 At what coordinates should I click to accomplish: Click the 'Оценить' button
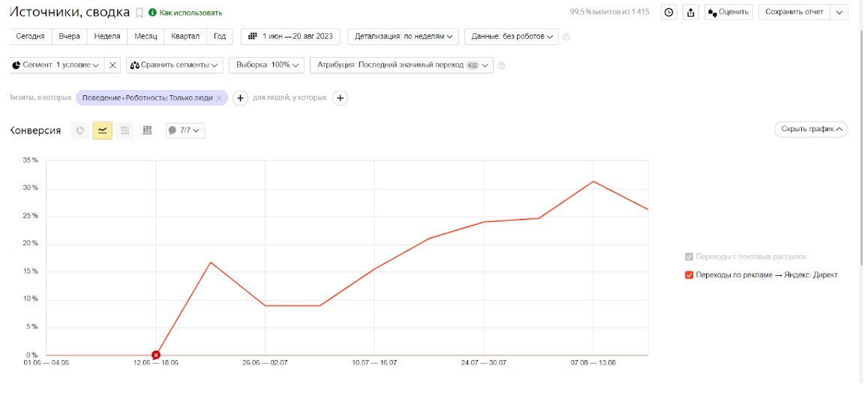point(728,12)
